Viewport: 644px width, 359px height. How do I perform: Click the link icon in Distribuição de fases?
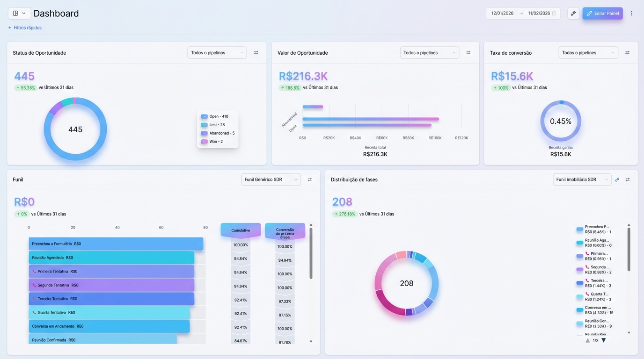617,179
